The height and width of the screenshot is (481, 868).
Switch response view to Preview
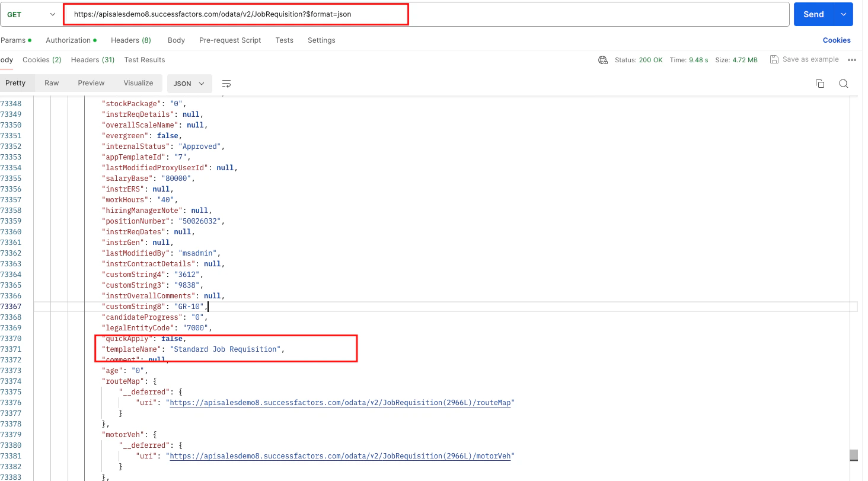click(91, 83)
